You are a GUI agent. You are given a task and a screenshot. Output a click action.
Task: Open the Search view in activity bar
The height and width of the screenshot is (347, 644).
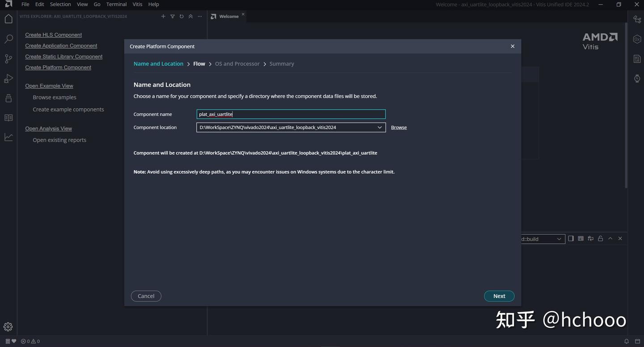point(8,39)
